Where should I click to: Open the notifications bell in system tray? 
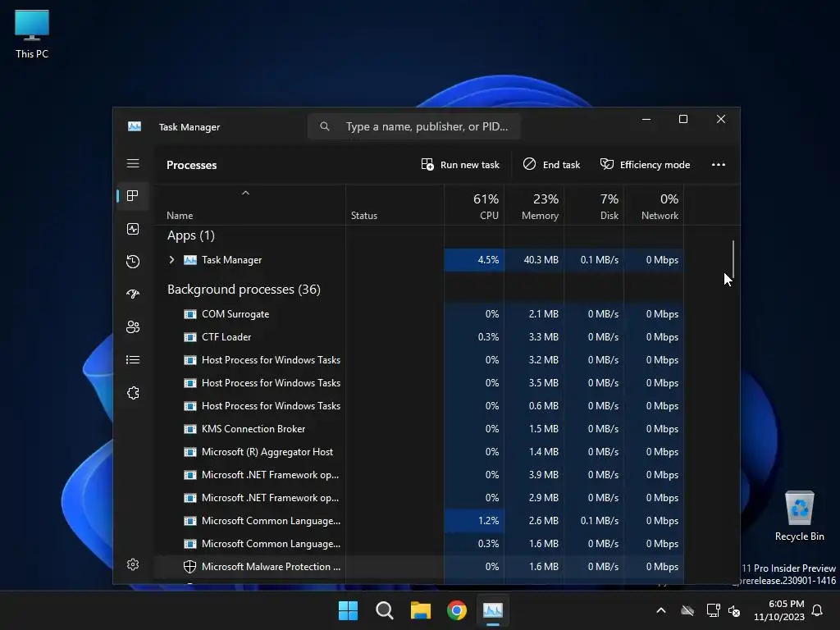click(x=818, y=610)
